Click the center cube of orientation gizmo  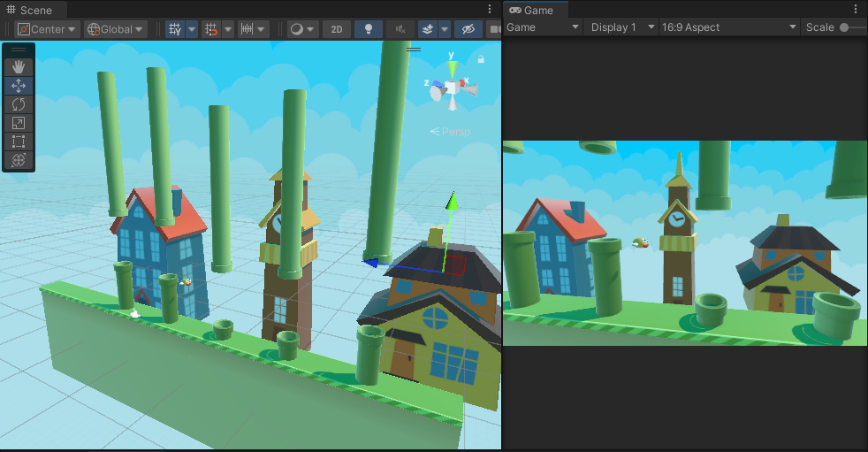(453, 88)
